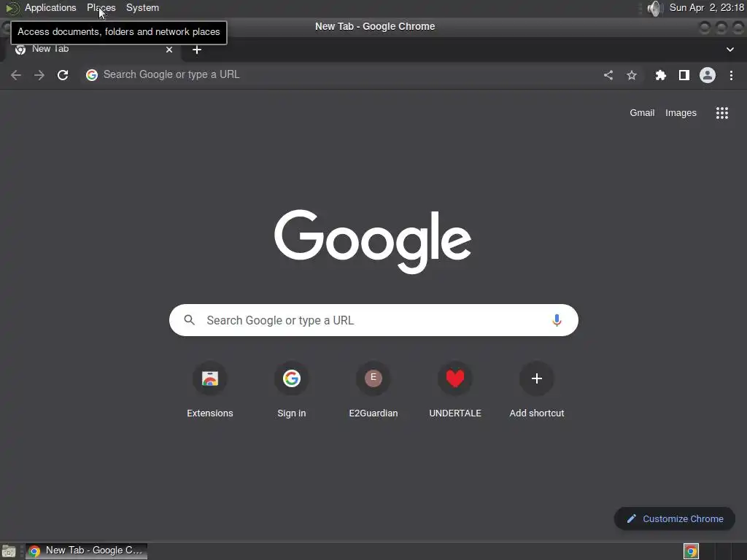
Task: Open the System menu
Action: point(142,7)
